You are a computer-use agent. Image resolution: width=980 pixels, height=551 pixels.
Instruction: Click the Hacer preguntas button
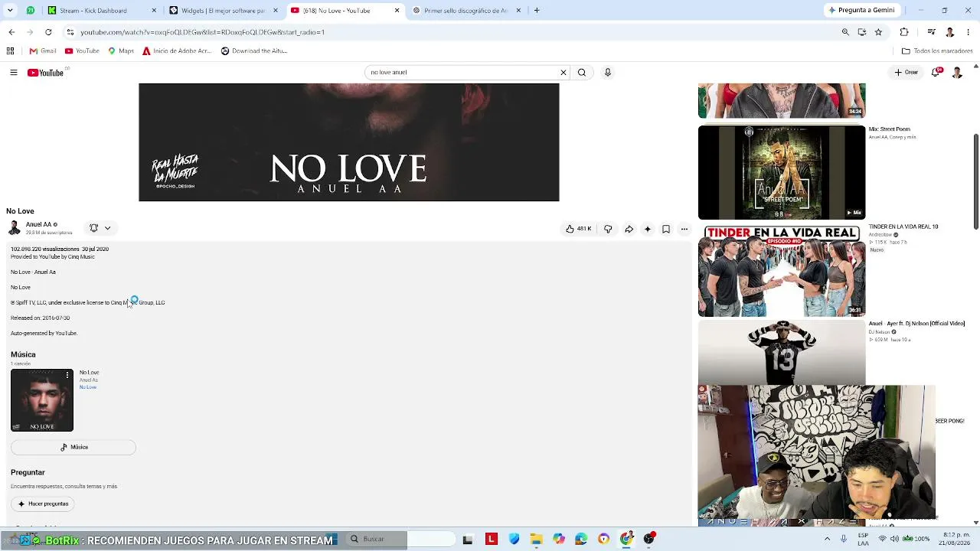click(x=44, y=504)
